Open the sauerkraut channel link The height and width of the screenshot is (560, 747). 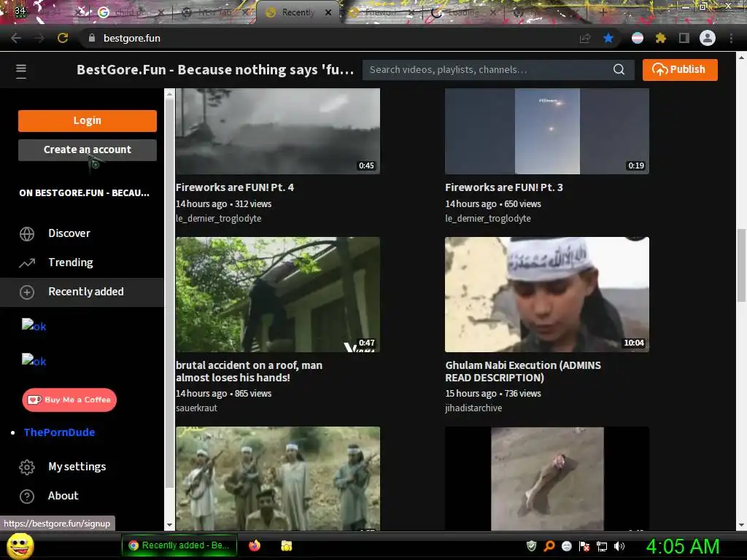click(196, 408)
